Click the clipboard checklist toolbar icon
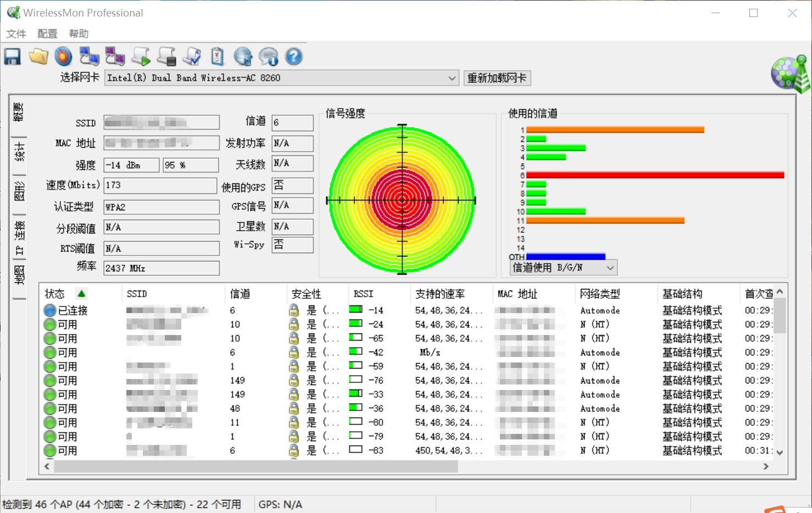 coord(218,57)
